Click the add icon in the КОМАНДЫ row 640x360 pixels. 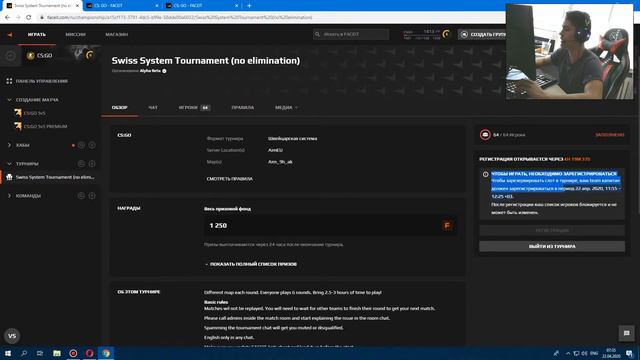[x=92, y=196]
